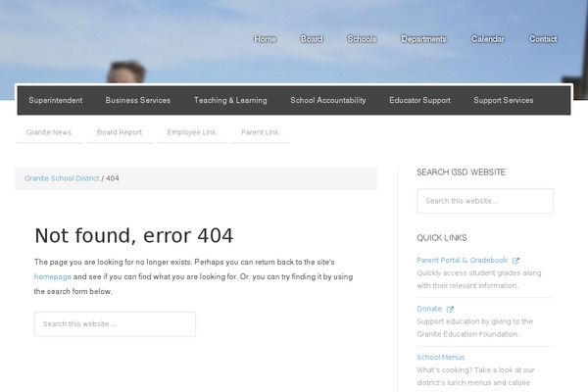This screenshot has height=392, width=588.
Task: Open Teaching & Learning section
Action: coord(230,100)
